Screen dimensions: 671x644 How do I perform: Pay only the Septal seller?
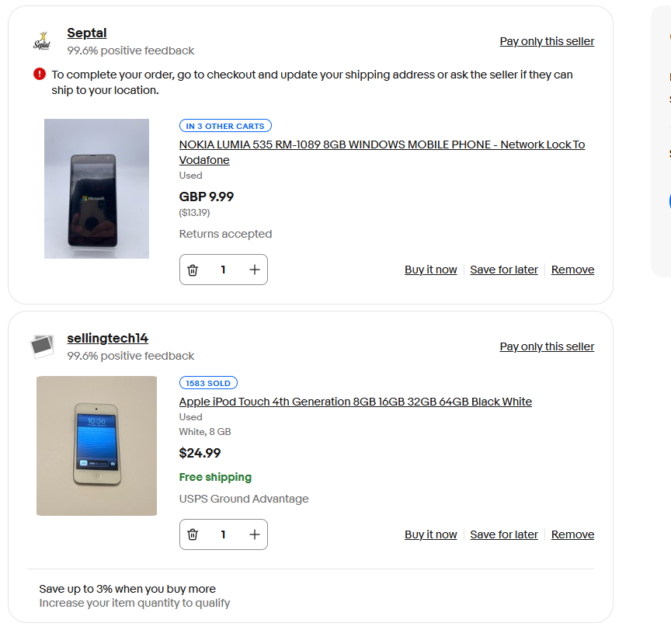(547, 41)
